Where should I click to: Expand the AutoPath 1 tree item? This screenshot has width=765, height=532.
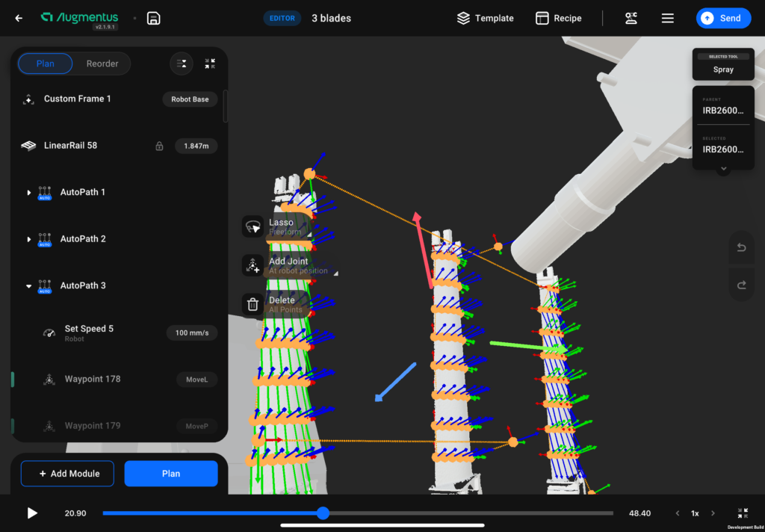click(x=29, y=193)
